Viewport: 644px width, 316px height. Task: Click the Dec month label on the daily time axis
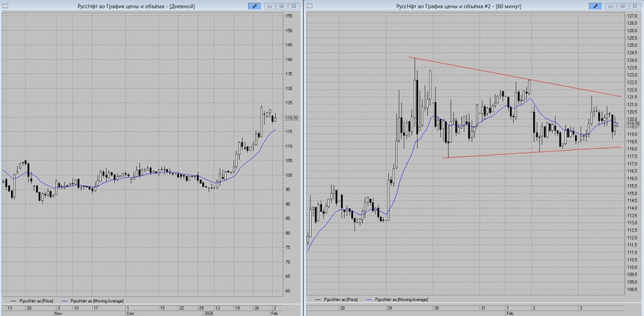coord(130,313)
